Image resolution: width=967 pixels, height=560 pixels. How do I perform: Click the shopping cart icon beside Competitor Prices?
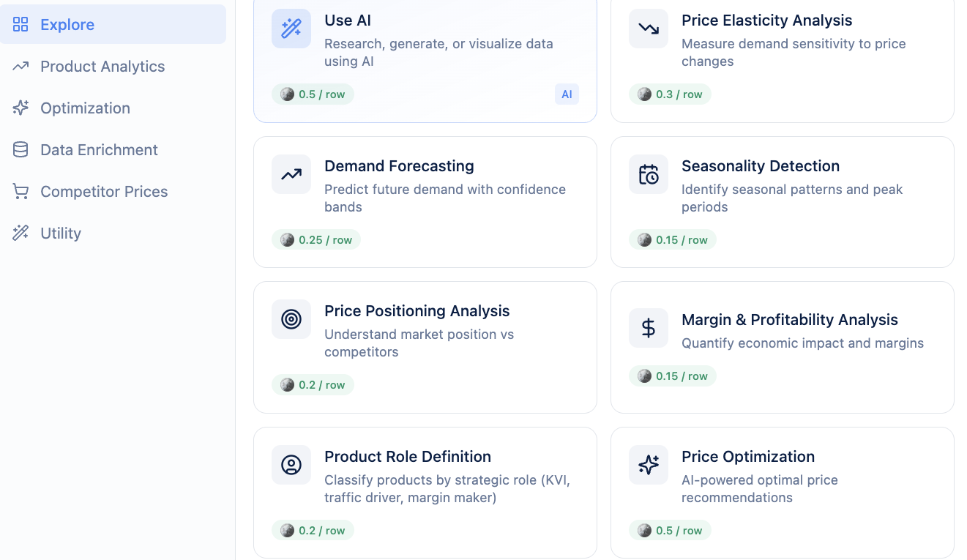click(x=20, y=191)
